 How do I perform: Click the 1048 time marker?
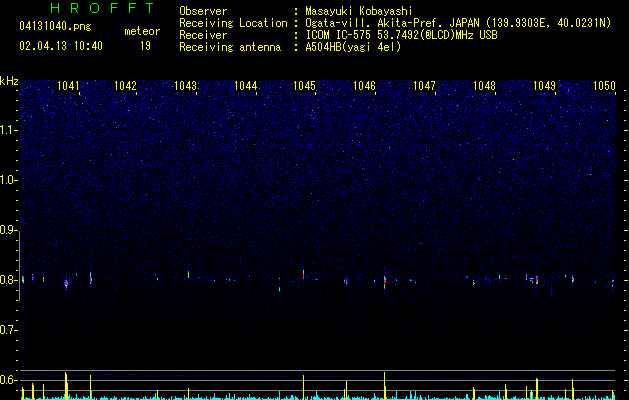[x=485, y=86]
